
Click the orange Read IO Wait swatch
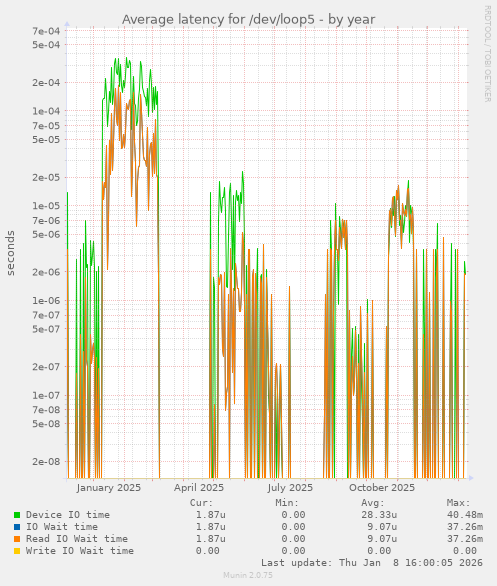coord(17,539)
